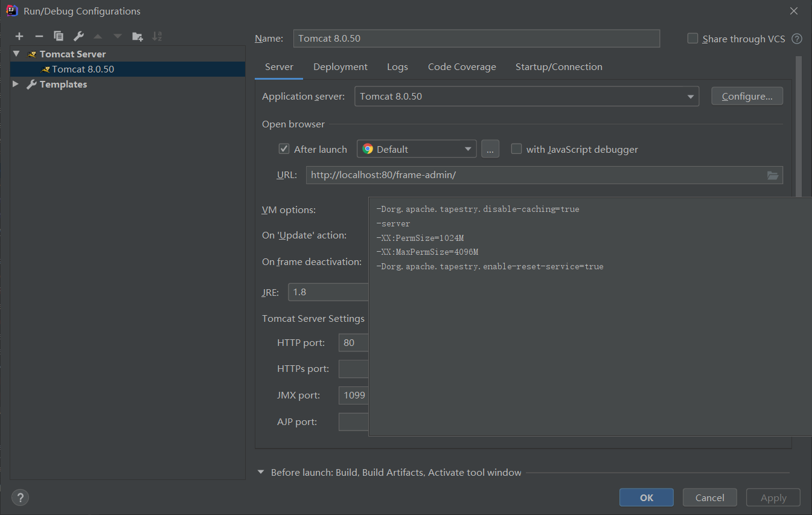Click -XX:PermSize=1024M line in VM options
The height and width of the screenshot is (515, 812).
point(420,238)
